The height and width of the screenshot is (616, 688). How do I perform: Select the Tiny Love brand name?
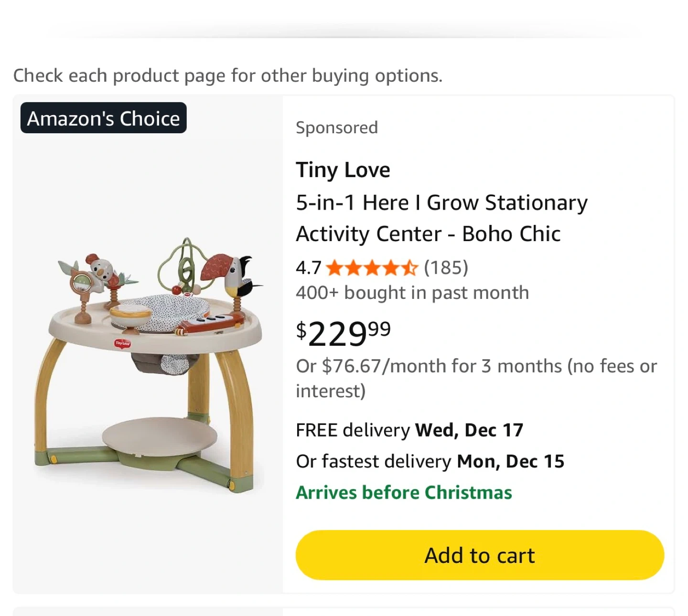pos(343,170)
